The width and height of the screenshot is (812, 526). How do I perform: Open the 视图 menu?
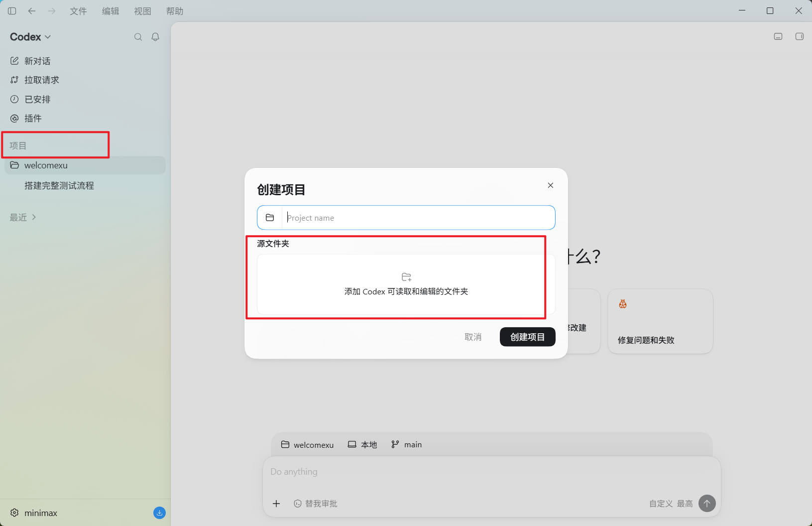[142, 11]
